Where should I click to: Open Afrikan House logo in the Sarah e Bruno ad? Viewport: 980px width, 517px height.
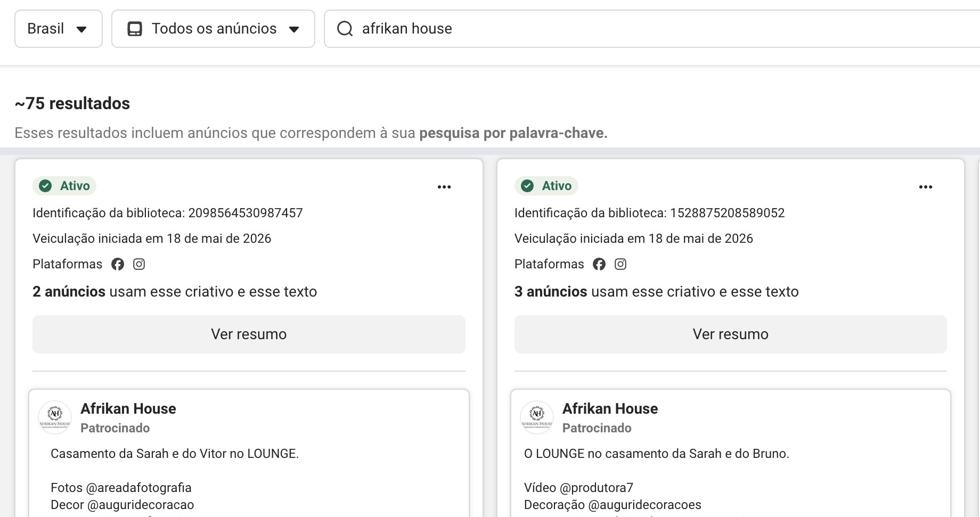(x=537, y=417)
